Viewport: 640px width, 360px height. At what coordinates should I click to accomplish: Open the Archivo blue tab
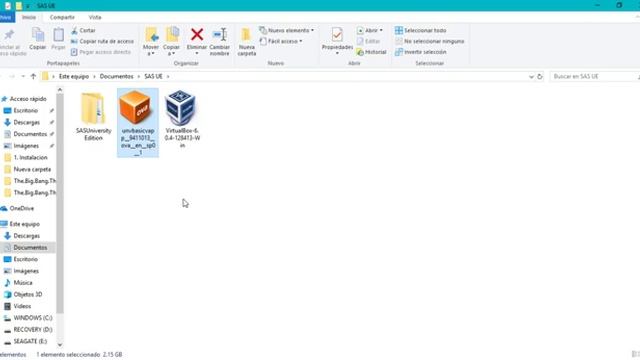coord(6,17)
